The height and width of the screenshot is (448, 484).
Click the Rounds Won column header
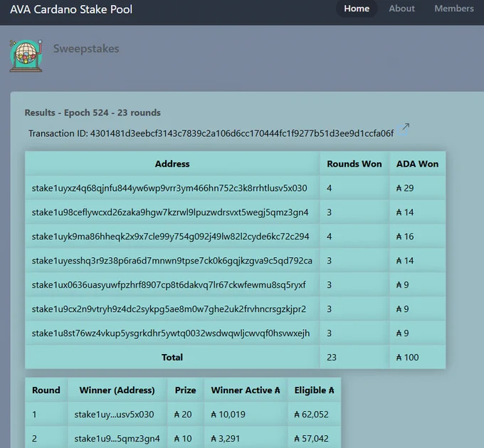354,164
